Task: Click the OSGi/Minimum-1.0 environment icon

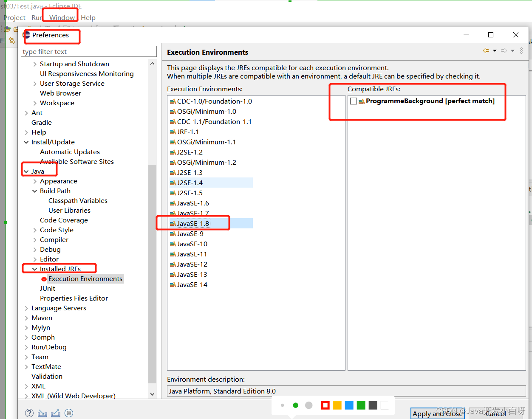Action: tap(173, 112)
